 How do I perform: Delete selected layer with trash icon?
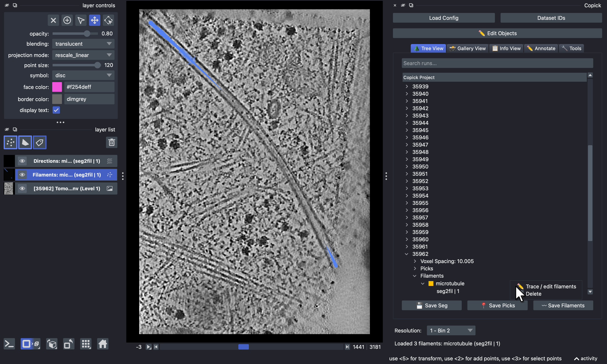(x=111, y=142)
